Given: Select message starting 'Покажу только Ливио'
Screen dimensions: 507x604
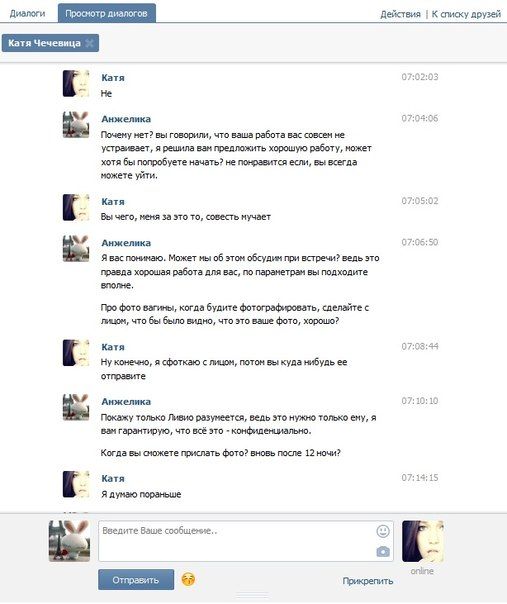Looking at the screenshot, I should [238, 424].
